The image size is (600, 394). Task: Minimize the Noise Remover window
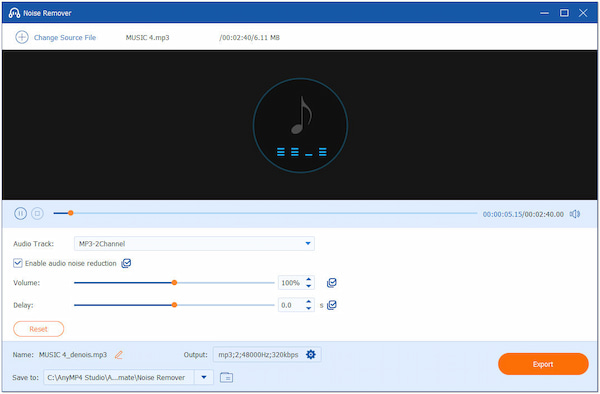pyautogui.click(x=545, y=13)
